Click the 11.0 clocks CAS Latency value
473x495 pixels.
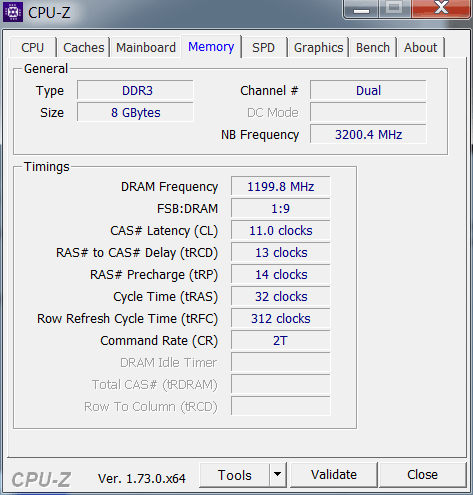281,231
